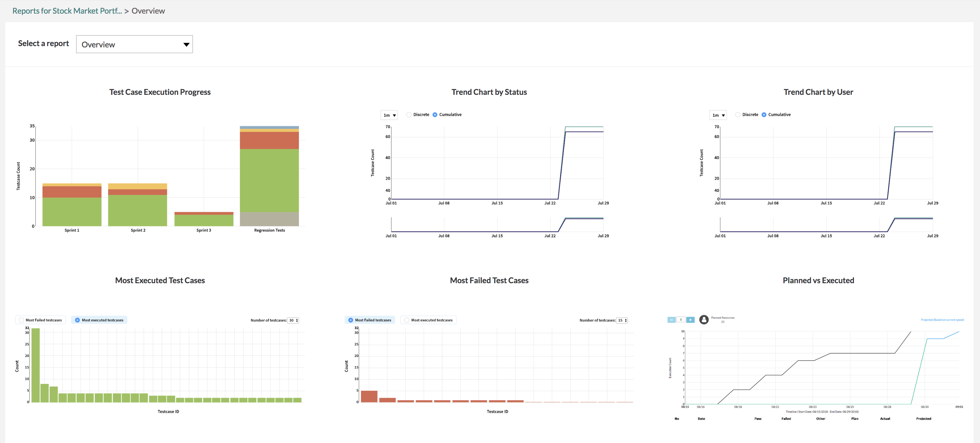Choose Most executed testcases in Most Executed chart
The image size is (980, 443).
click(99, 320)
